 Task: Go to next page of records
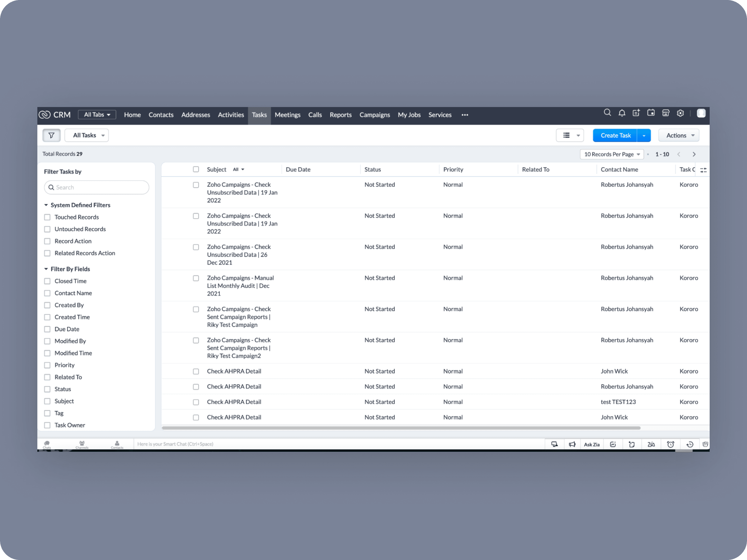(x=694, y=154)
